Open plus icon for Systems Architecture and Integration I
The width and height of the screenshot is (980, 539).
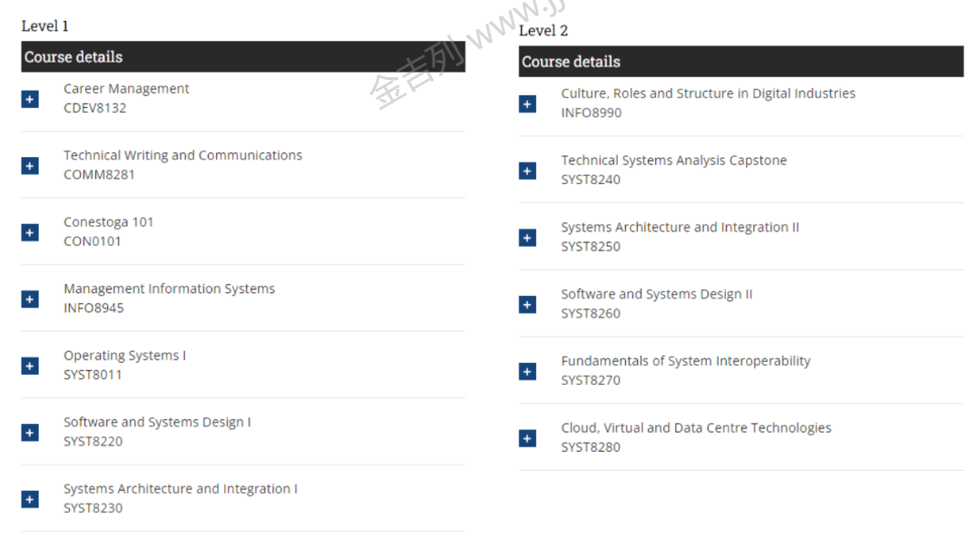coord(30,499)
